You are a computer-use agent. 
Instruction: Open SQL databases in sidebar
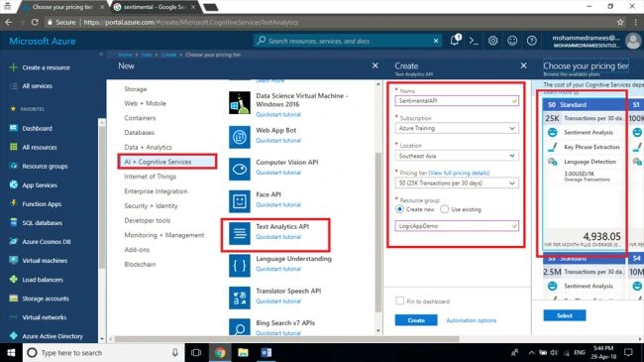coord(42,223)
